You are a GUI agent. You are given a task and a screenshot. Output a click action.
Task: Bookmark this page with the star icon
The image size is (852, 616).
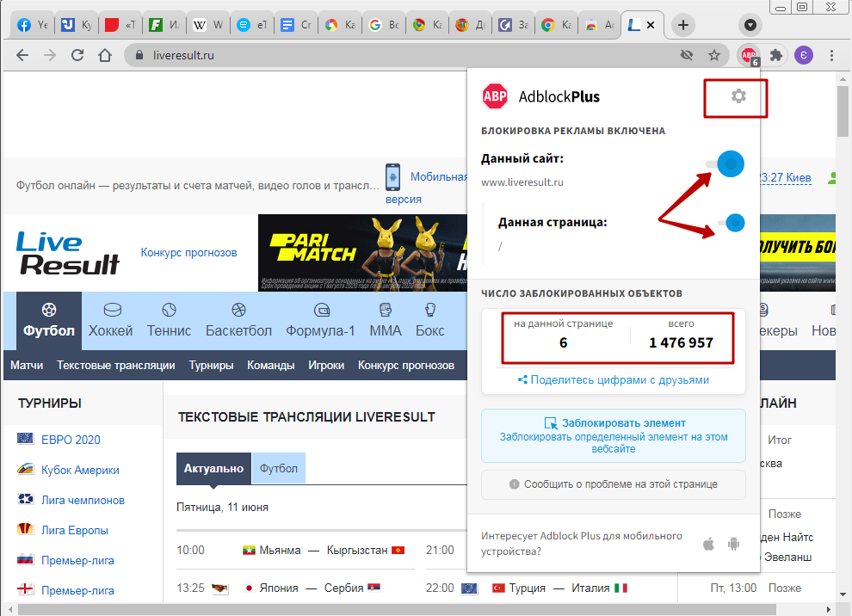coord(714,55)
